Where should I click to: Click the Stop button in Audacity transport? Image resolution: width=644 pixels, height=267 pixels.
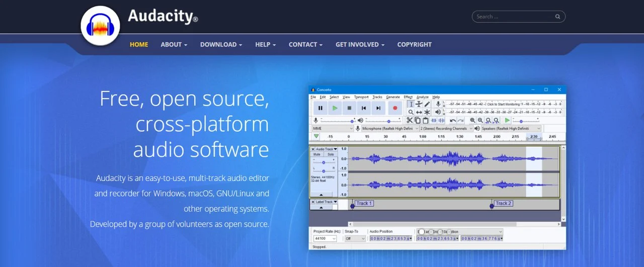click(x=349, y=108)
